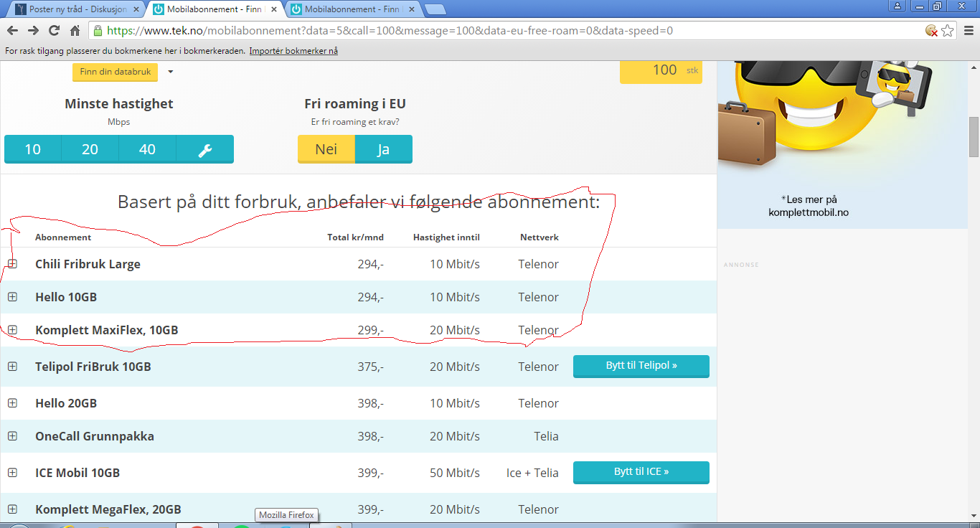Select 40 Mbps minimum speed
The height and width of the screenshot is (528, 980).
pos(148,149)
